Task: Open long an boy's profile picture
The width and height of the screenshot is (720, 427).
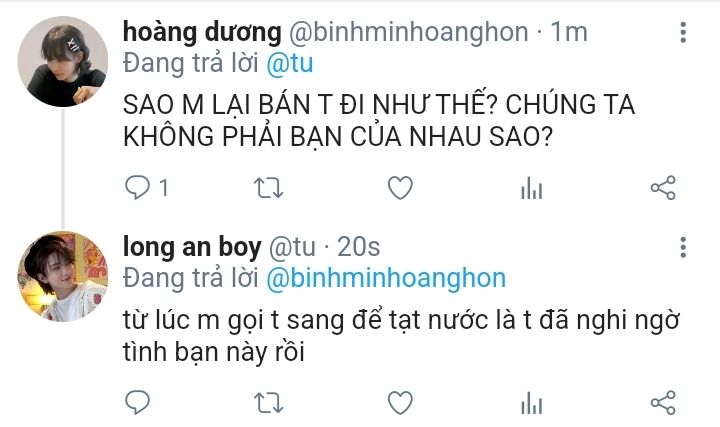Action: (62, 276)
